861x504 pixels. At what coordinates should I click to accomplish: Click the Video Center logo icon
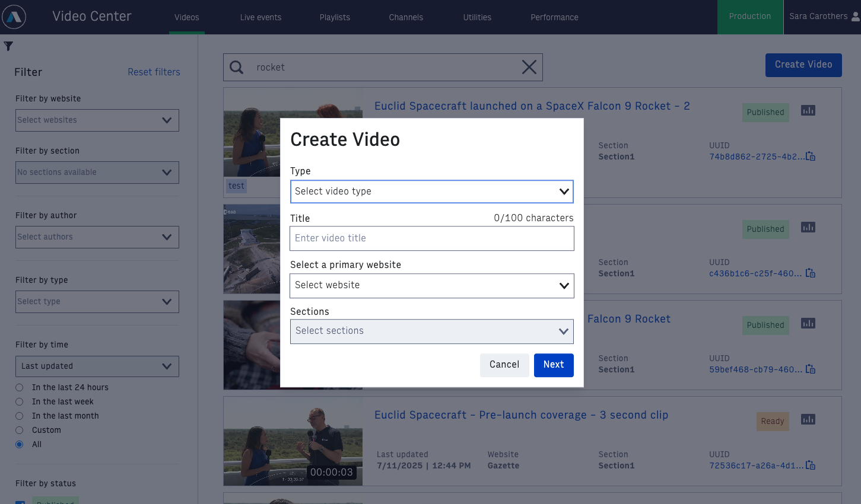pos(14,17)
